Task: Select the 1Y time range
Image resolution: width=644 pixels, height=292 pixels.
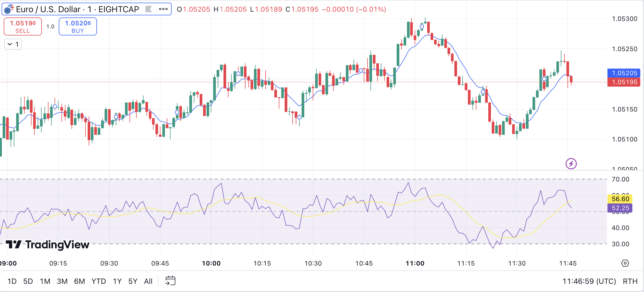Action: (x=117, y=281)
